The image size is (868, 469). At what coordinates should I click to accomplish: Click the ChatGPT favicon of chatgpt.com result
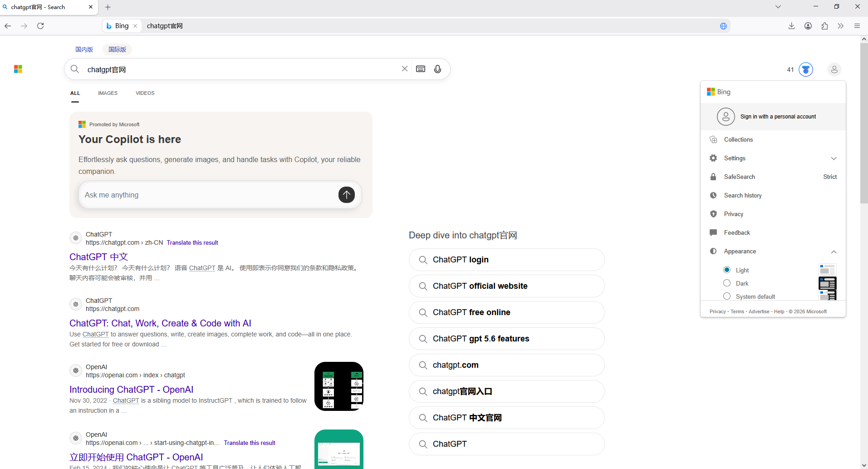(x=76, y=304)
